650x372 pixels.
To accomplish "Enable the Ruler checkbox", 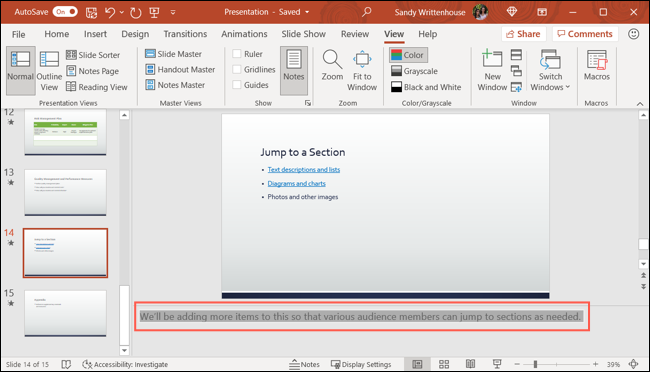I will (x=237, y=53).
